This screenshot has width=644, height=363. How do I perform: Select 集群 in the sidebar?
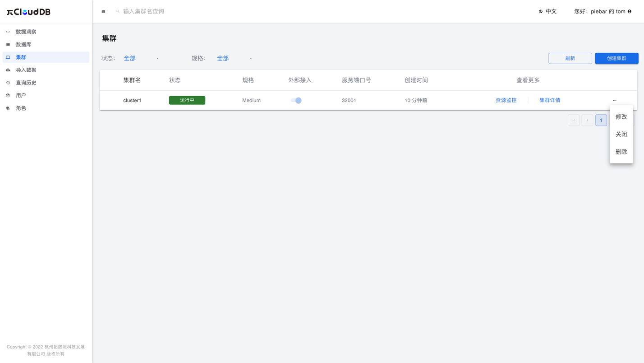46,57
